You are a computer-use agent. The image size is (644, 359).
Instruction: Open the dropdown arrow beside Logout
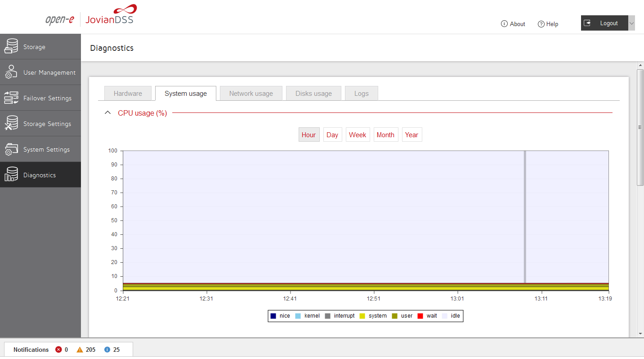pos(631,23)
